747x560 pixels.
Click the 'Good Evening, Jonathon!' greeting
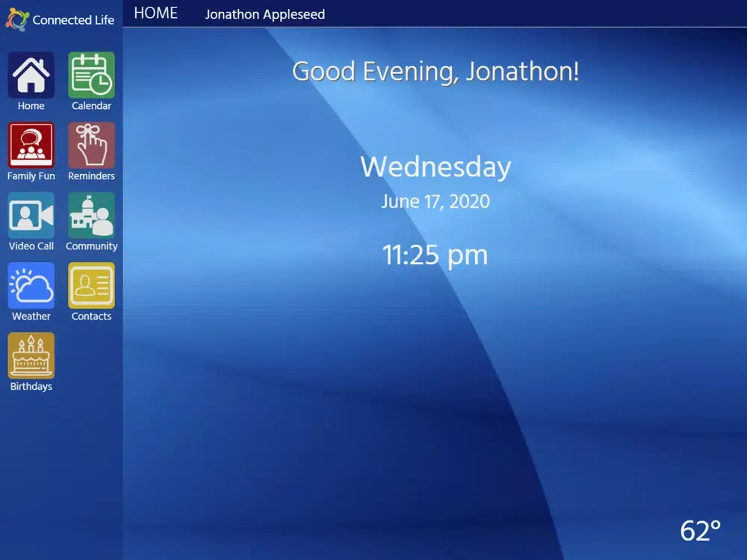coord(435,72)
